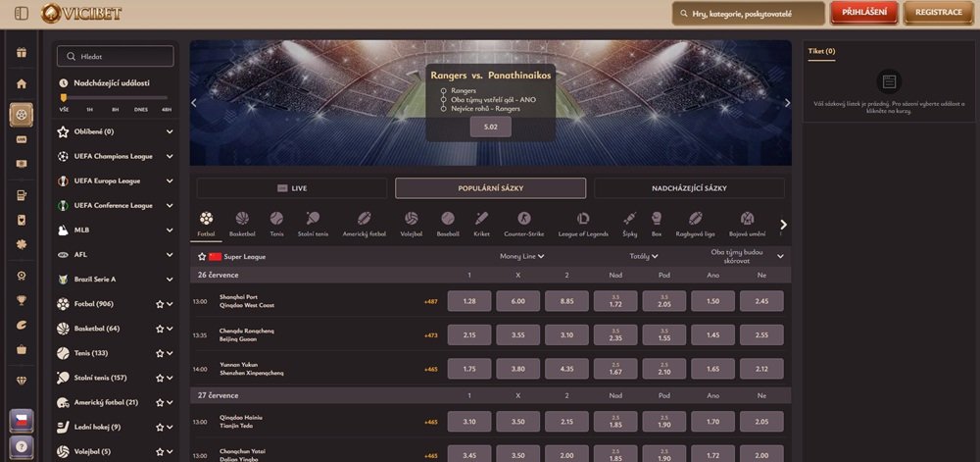Toggle favorite star for Basketbal (64)
The width and height of the screenshot is (980, 462).
tap(160, 329)
